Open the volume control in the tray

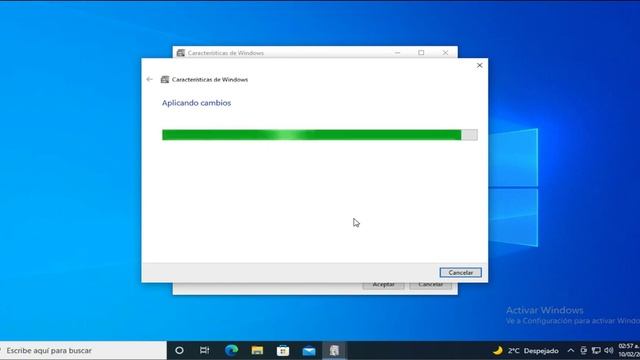tap(609, 350)
